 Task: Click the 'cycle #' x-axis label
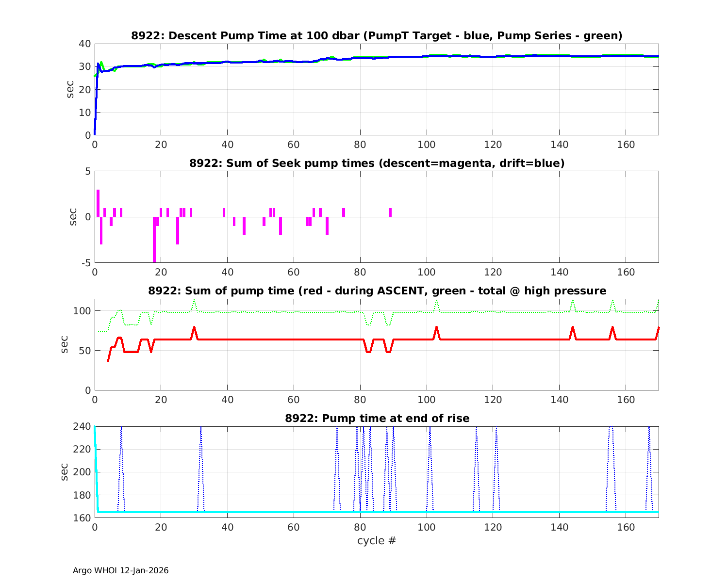(377, 541)
